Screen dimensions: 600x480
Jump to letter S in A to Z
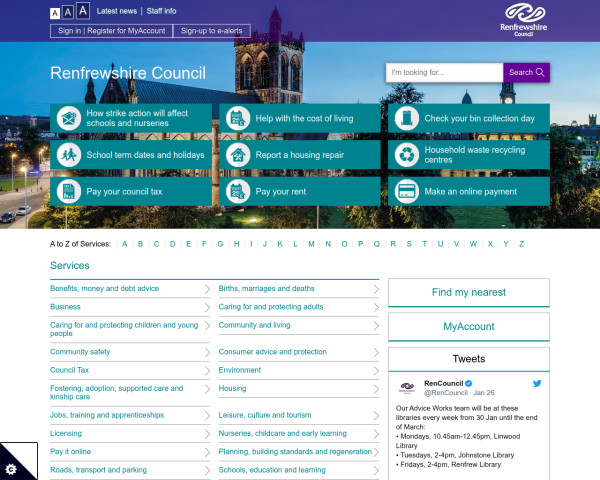[409, 244]
